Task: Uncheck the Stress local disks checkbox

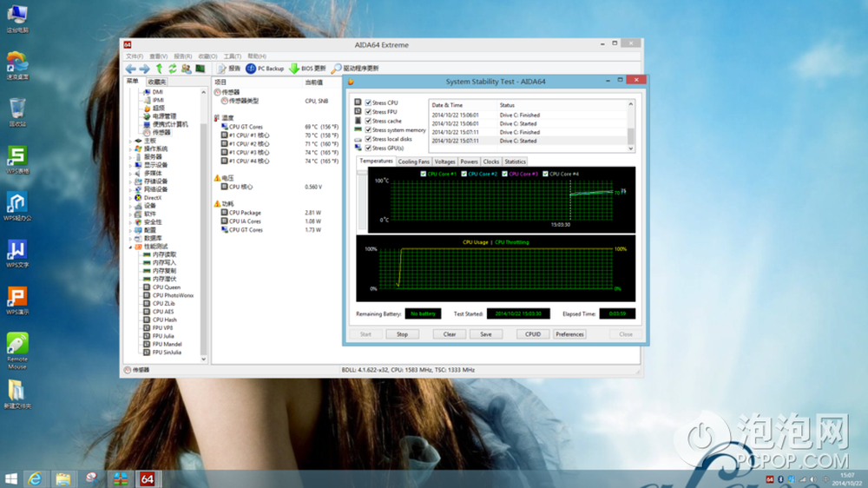Action: pyautogui.click(x=369, y=139)
